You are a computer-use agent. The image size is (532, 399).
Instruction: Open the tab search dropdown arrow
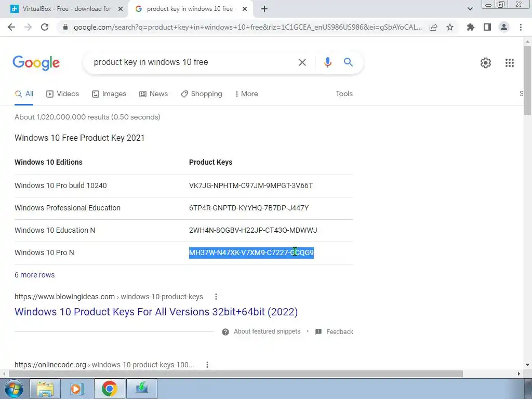point(470,9)
